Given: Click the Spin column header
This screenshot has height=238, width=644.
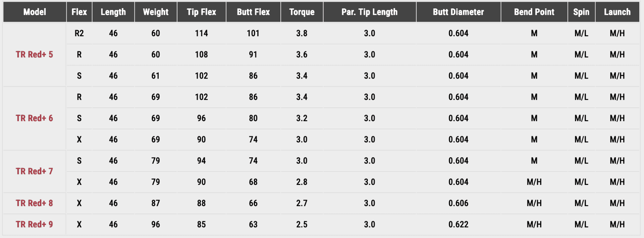Looking at the screenshot, I should (x=581, y=12).
